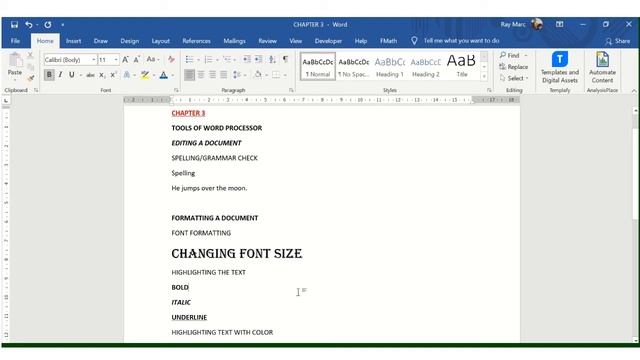Screen dimensions: 640x360
Task: Open the Change Case Aa menu
Action: point(153,60)
